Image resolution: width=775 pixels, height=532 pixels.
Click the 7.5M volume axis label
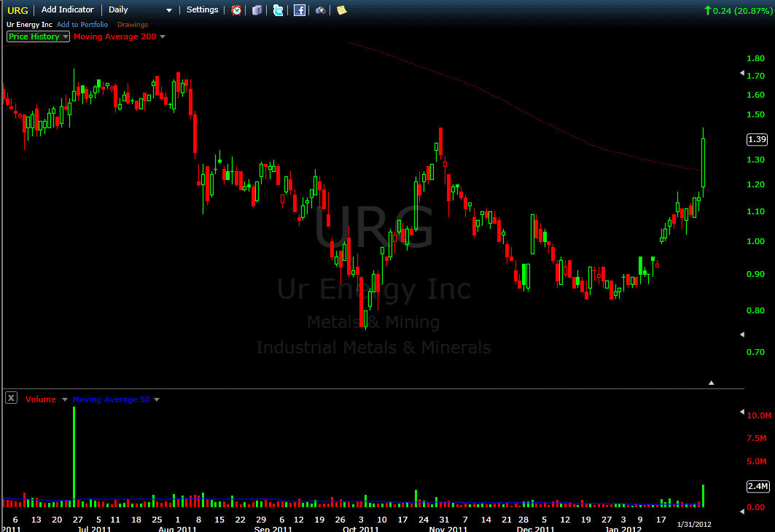coord(757,438)
